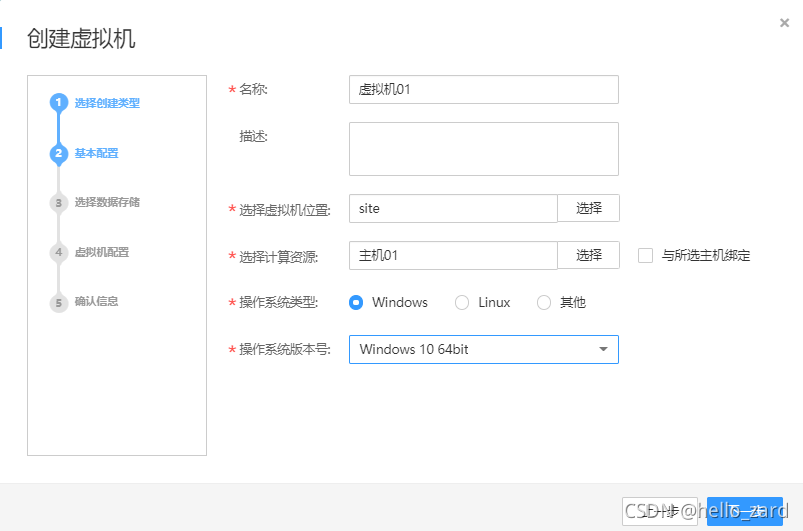Go to step 5 确认信息 circle
The image size is (803, 531).
[59, 302]
